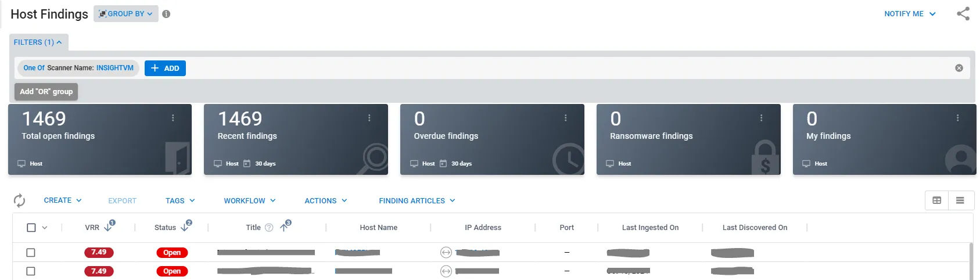This screenshot has height=280, width=980.
Task: Click the blue Add filter button
Action: (x=165, y=69)
